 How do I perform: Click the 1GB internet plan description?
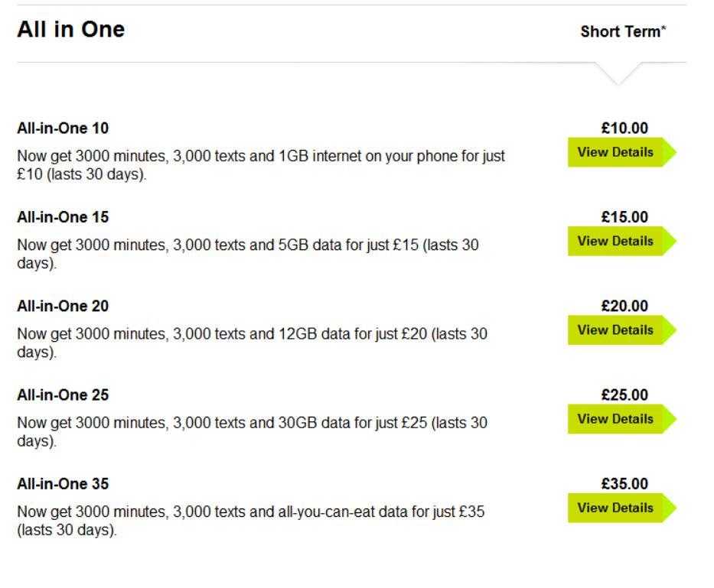tap(260, 164)
